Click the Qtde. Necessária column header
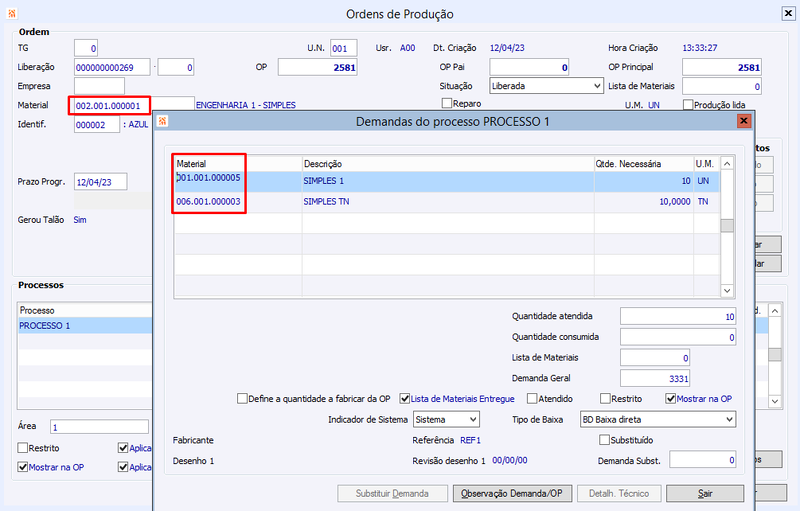 pos(644,164)
